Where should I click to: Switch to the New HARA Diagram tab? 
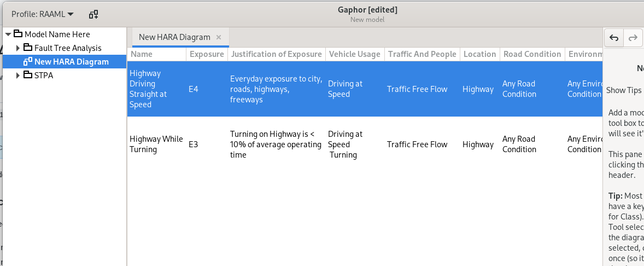point(174,37)
